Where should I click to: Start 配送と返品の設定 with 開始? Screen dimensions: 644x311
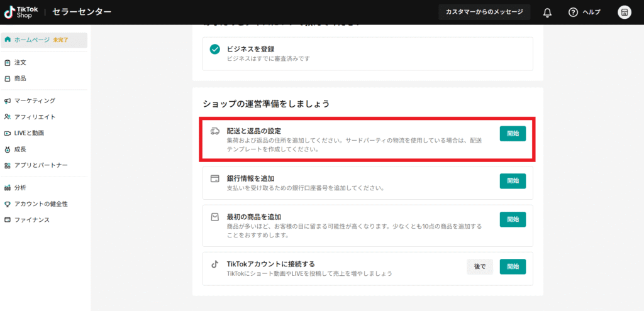pyautogui.click(x=513, y=133)
